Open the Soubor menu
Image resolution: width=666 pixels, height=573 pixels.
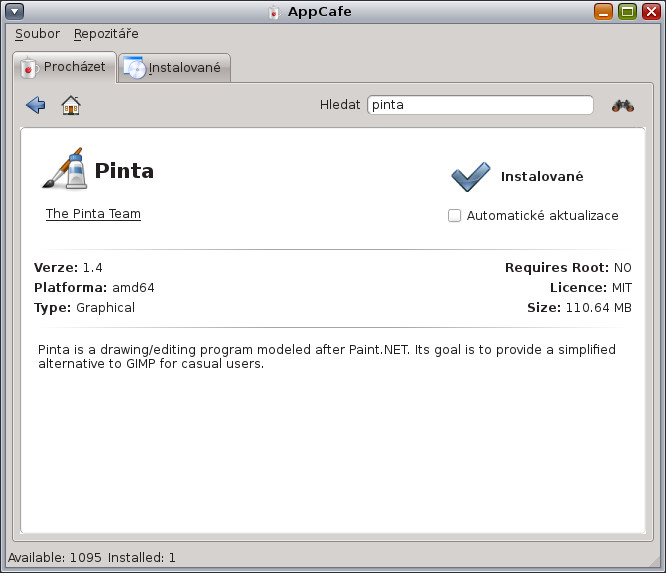(x=37, y=34)
